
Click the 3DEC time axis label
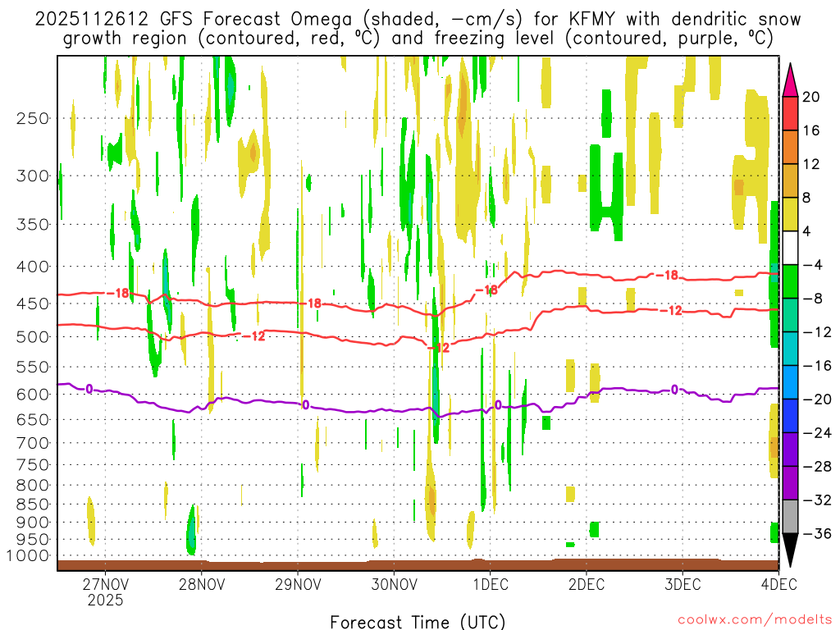coord(682,583)
